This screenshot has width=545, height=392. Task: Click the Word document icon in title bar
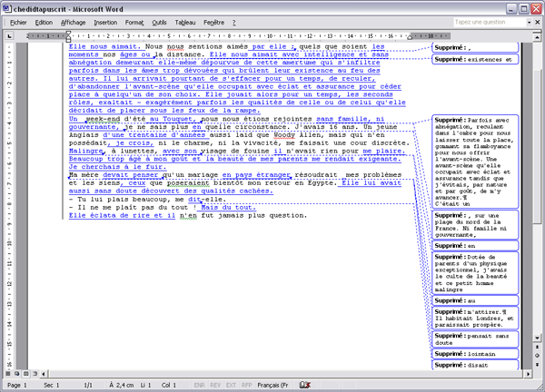point(7,9)
